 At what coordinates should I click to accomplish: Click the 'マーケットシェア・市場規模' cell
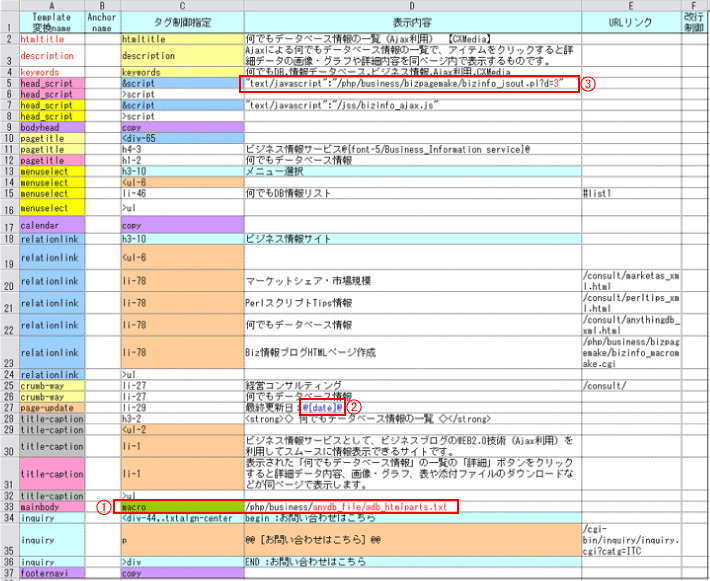pyautogui.click(x=413, y=281)
